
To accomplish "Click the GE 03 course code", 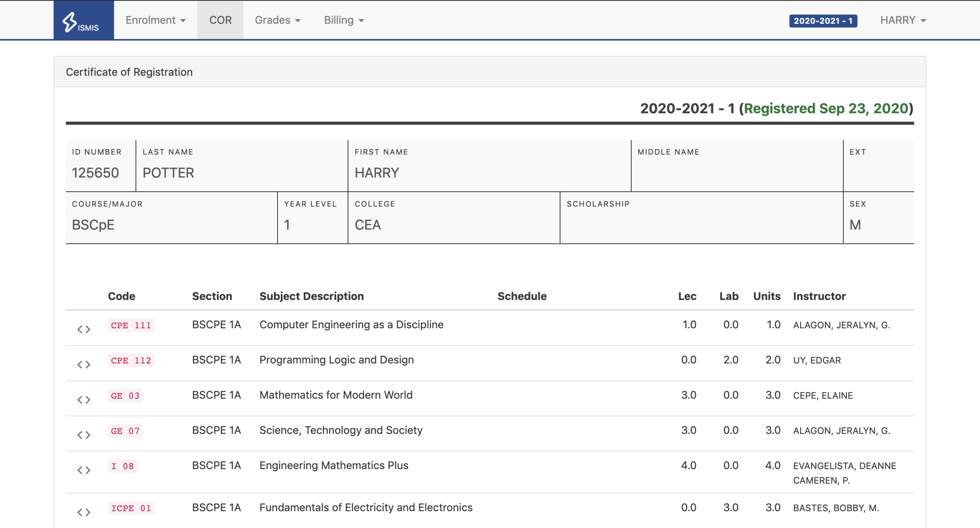I will click(x=125, y=396).
